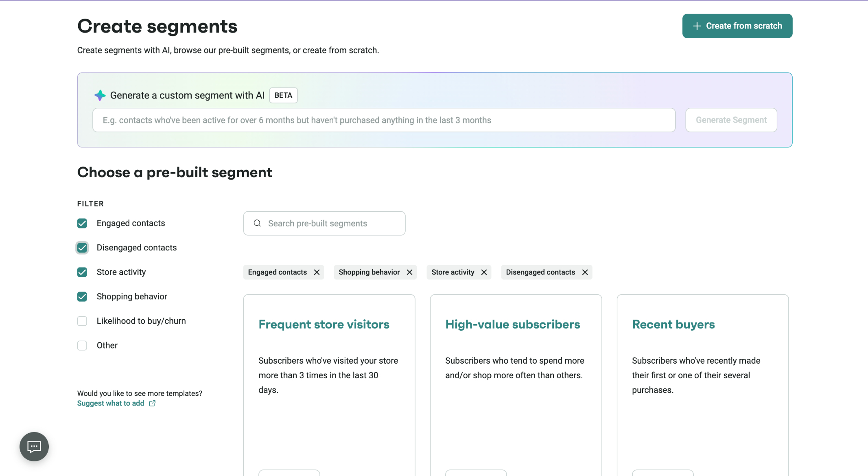Check the Other filter checkbox
This screenshot has width=868, height=476.
(x=82, y=345)
